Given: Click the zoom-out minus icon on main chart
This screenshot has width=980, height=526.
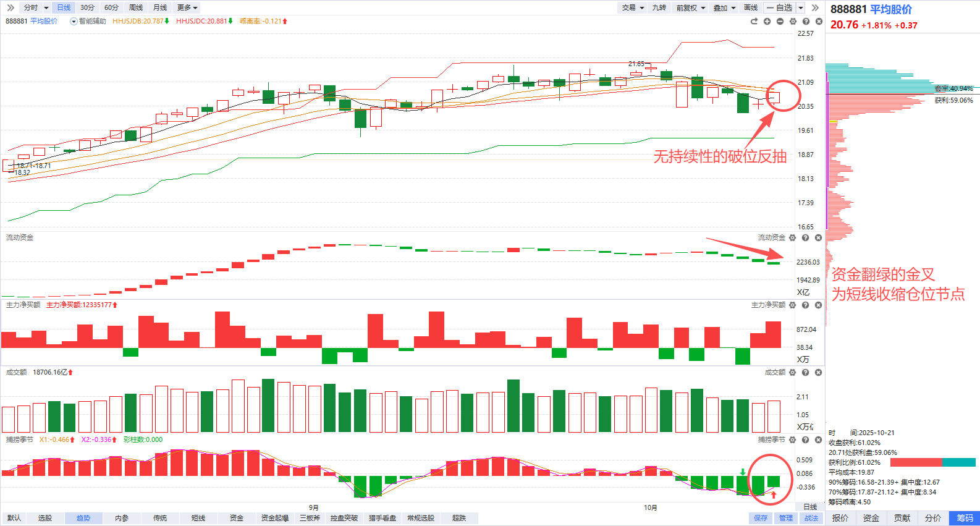Looking at the screenshot, I should click(x=780, y=22).
